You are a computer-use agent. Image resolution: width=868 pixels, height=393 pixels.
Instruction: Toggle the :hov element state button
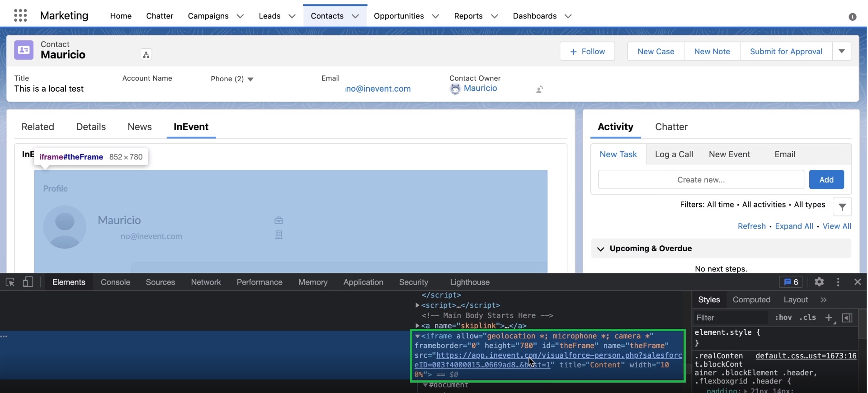(783, 318)
